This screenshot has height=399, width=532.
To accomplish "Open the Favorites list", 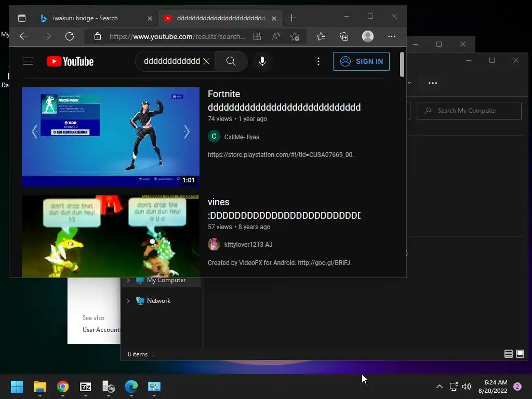I will [x=321, y=36].
